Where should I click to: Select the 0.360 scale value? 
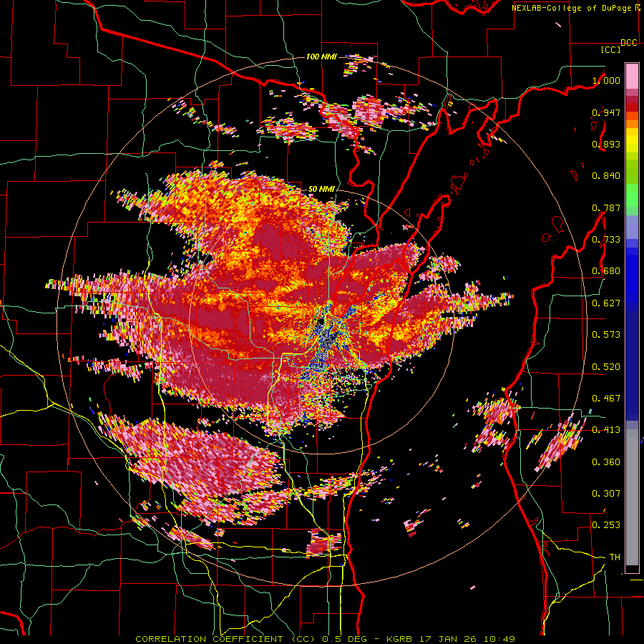[606, 462]
